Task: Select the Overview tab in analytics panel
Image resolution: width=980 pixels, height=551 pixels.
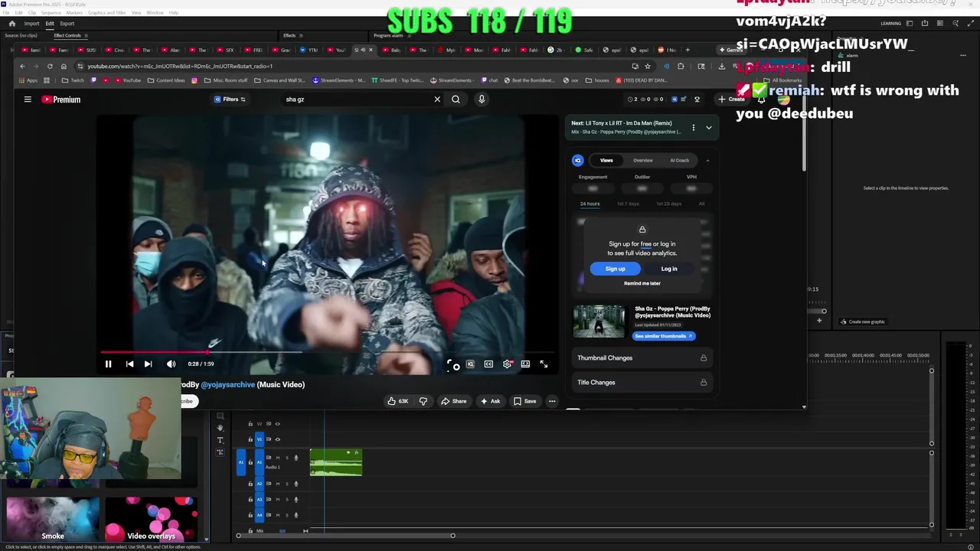Action: 642,161
